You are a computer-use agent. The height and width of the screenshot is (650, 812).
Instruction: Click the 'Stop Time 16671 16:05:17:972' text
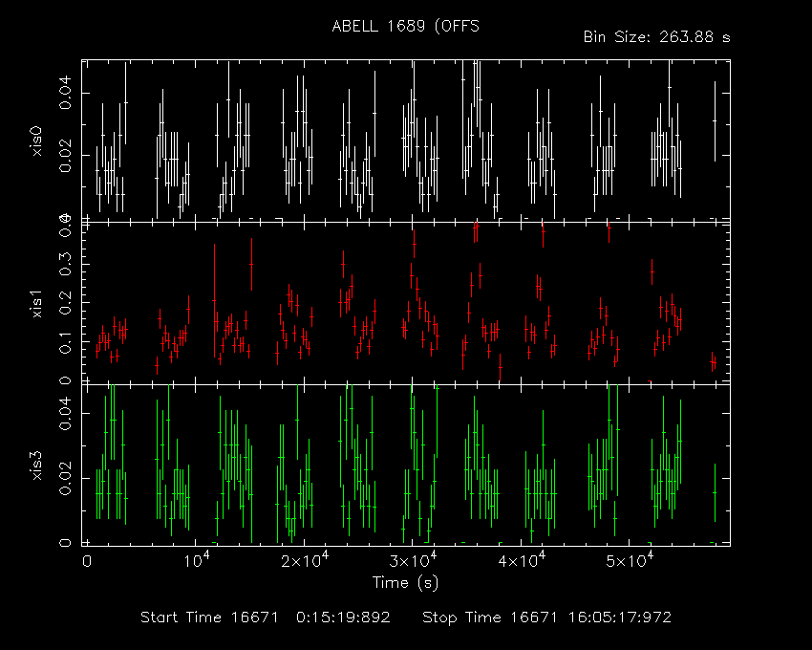click(x=546, y=617)
